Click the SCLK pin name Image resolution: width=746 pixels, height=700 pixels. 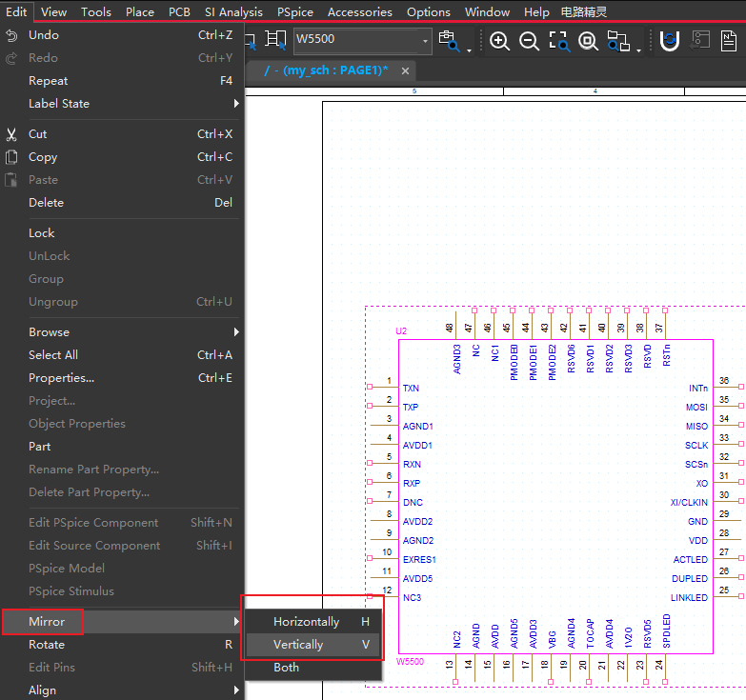point(696,445)
